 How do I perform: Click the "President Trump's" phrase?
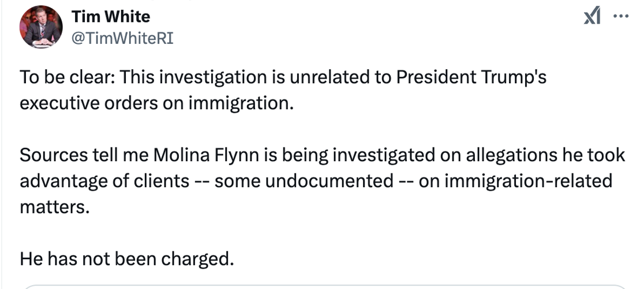(471, 77)
